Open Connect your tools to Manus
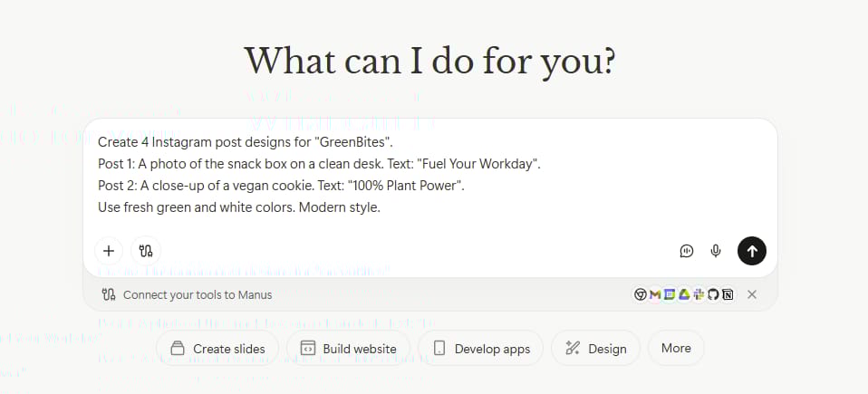Viewport: 868px width, 394px height. click(x=188, y=295)
